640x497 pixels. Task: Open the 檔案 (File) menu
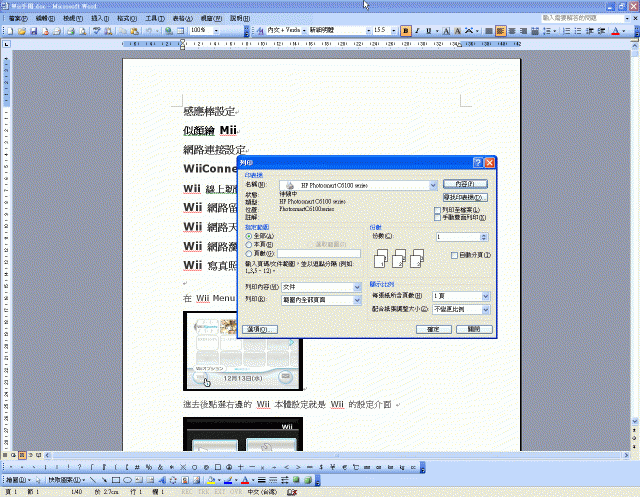(x=18, y=19)
